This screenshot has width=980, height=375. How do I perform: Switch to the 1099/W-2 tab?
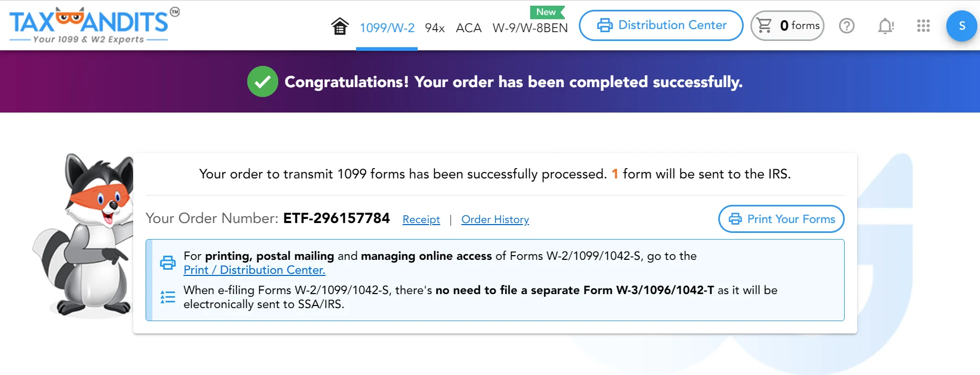click(x=387, y=28)
